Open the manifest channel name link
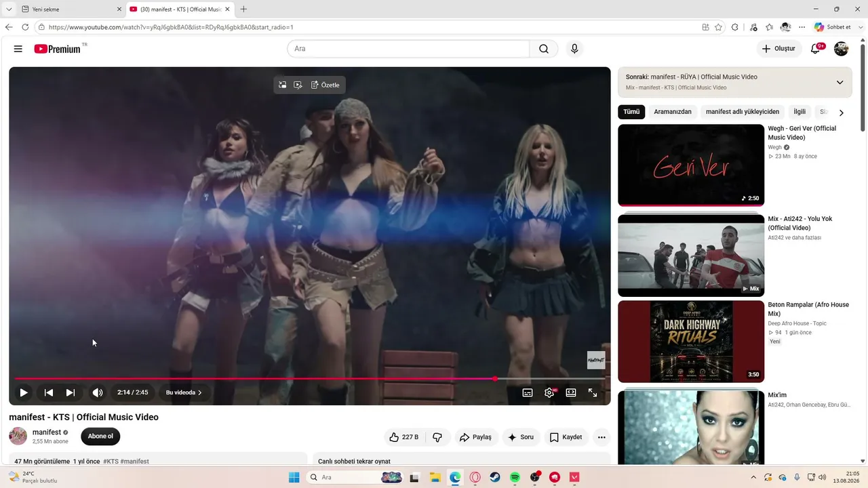Viewport: 868px width, 488px height. (47, 432)
